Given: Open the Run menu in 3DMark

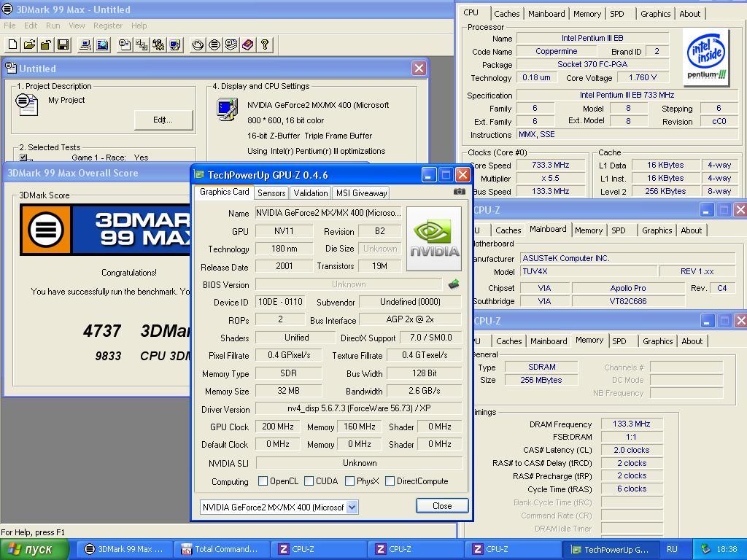Looking at the screenshot, I should click(53, 26).
